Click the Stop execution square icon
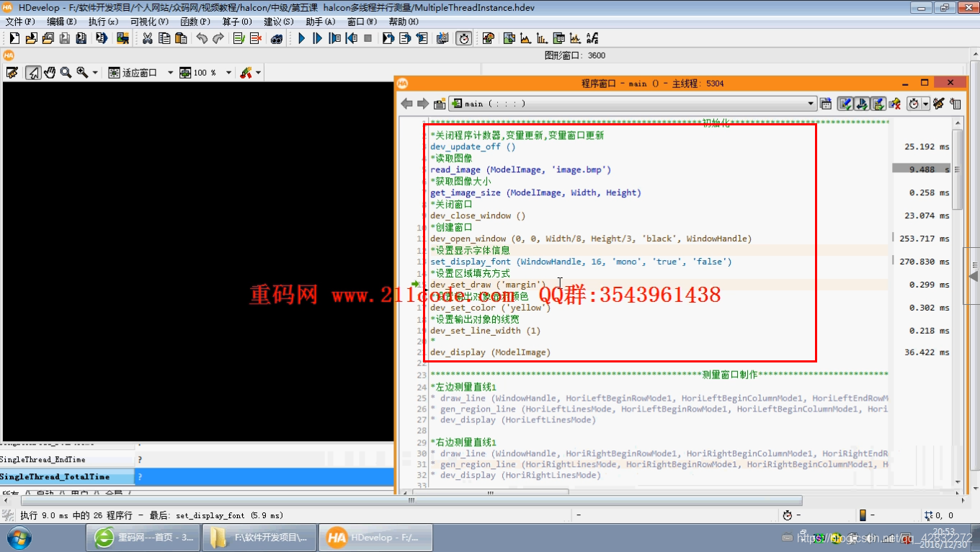 point(367,37)
